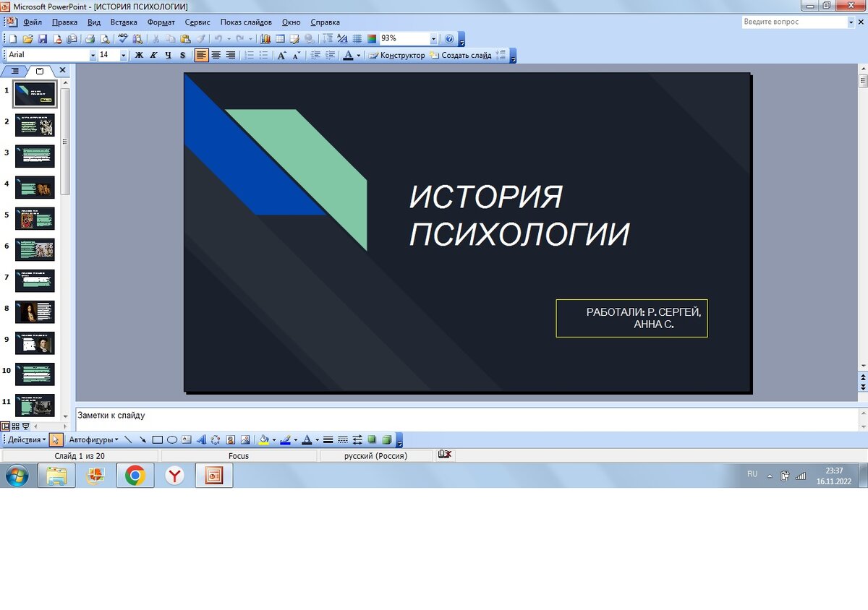Viewport: 868px width, 610px height.
Task: Click the Конструктор button
Action: tap(396, 55)
